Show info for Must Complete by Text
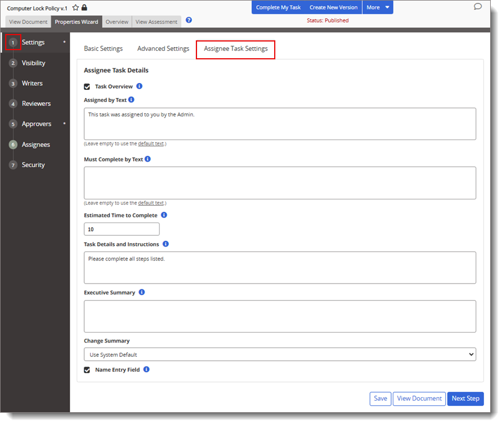Screen dimensions: 504x426 [147, 159]
